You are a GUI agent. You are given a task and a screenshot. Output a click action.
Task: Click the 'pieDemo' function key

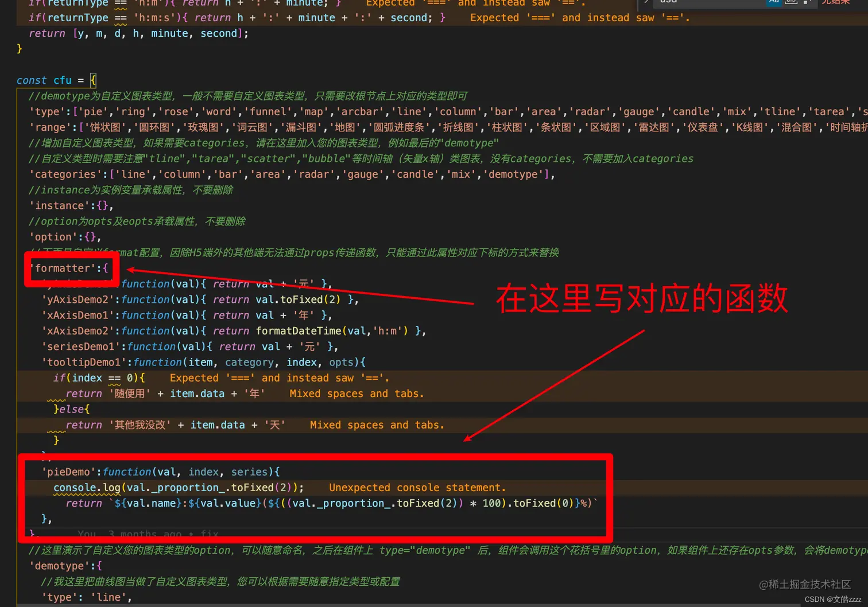pos(68,472)
